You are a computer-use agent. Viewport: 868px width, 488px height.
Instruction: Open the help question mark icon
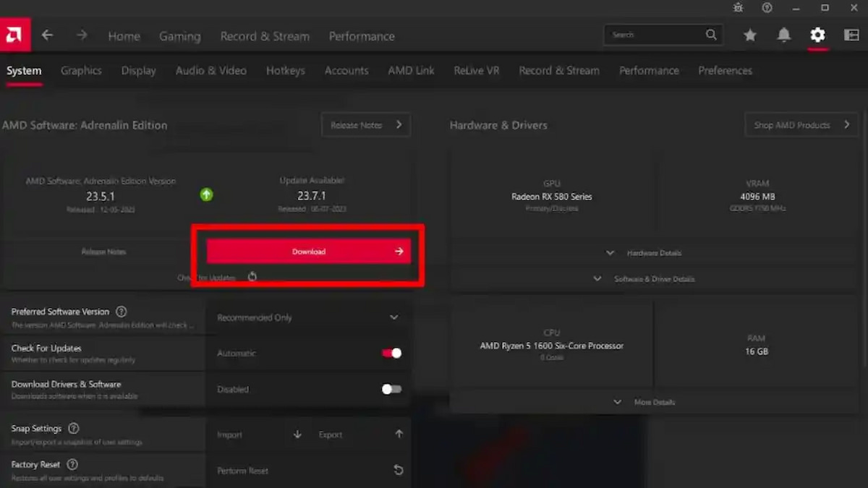coord(767,7)
